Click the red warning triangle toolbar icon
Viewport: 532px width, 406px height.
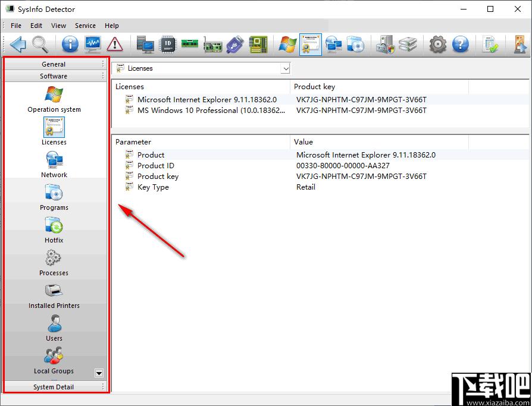coord(115,44)
